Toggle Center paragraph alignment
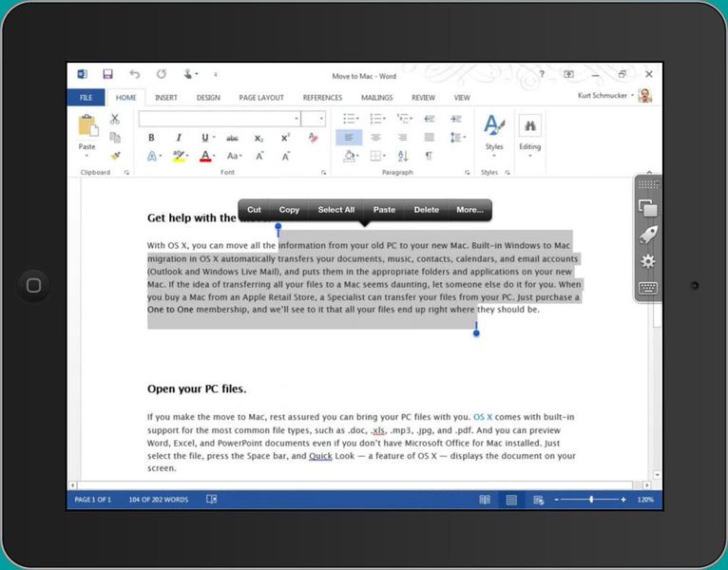The width and height of the screenshot is (728, 570). (375, 138)
